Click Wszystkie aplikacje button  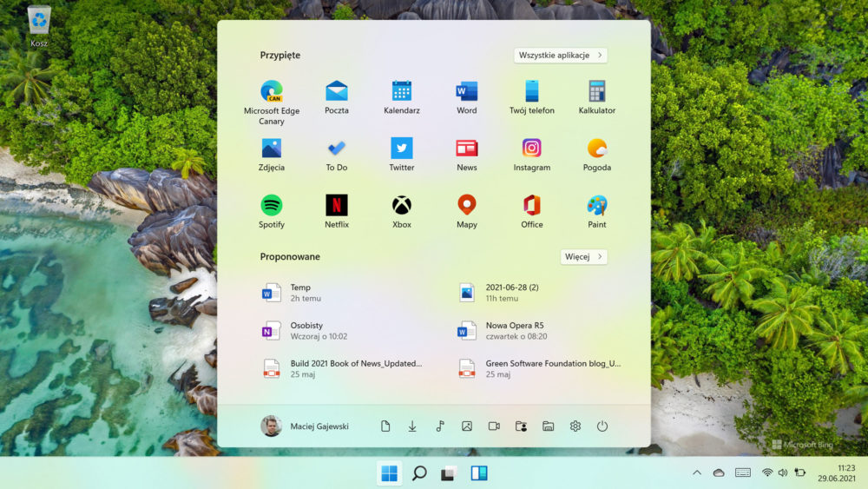click(x=560, y=56)
